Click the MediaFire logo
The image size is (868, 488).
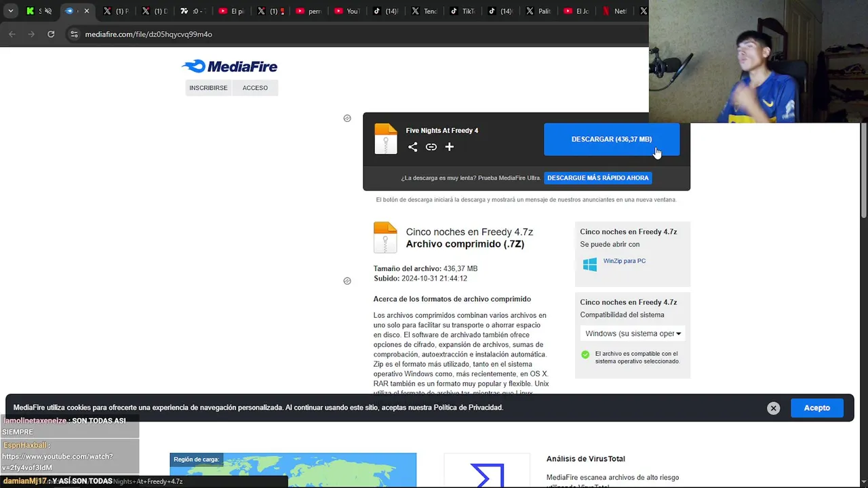tap(229, 66)
